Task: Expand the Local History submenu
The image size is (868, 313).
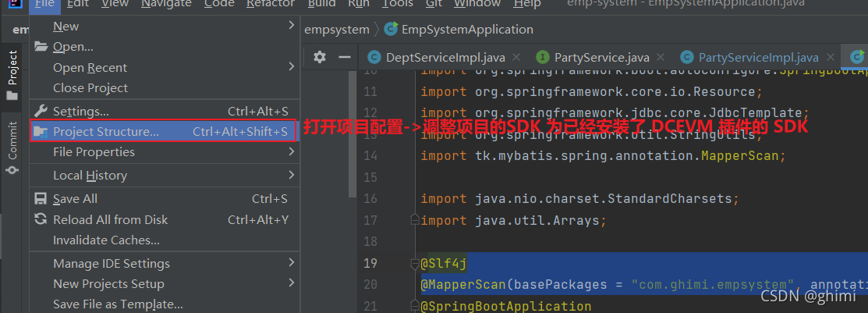Action: coord(165,176)
